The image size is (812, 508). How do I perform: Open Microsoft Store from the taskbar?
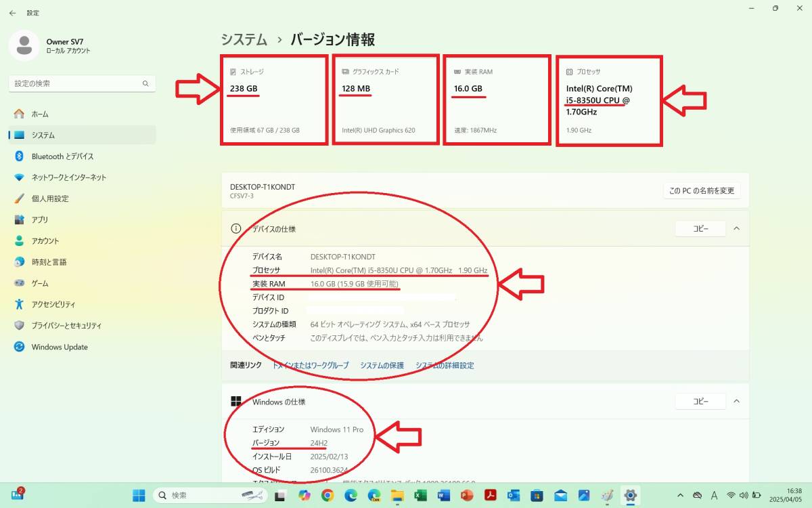(x=537, y=495)
